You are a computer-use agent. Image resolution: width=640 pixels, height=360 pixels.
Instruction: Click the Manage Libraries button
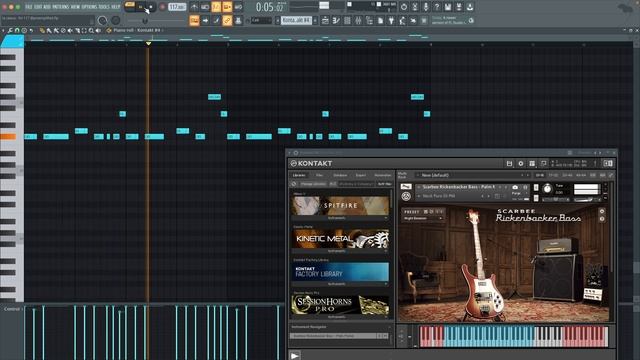coord(313,184)
